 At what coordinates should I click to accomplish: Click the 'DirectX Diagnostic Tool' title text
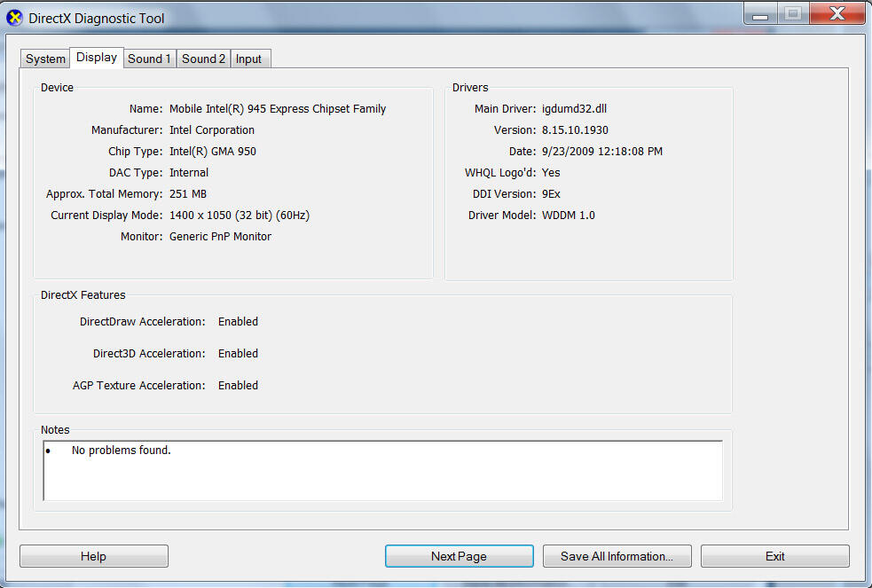(96, 19)
